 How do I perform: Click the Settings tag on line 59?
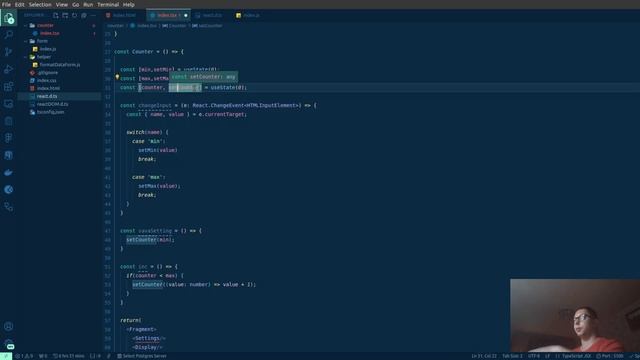pyautogui.click(x=147, y=338)
